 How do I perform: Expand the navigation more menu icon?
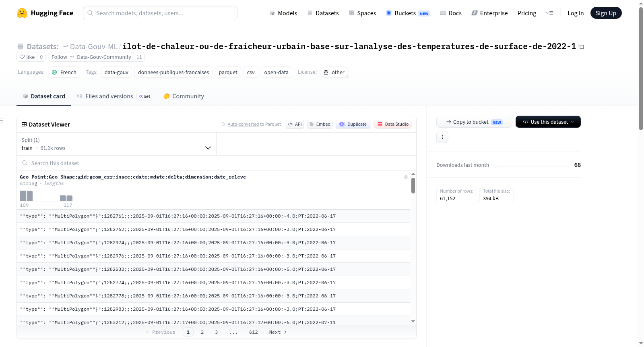click(549, 13)
